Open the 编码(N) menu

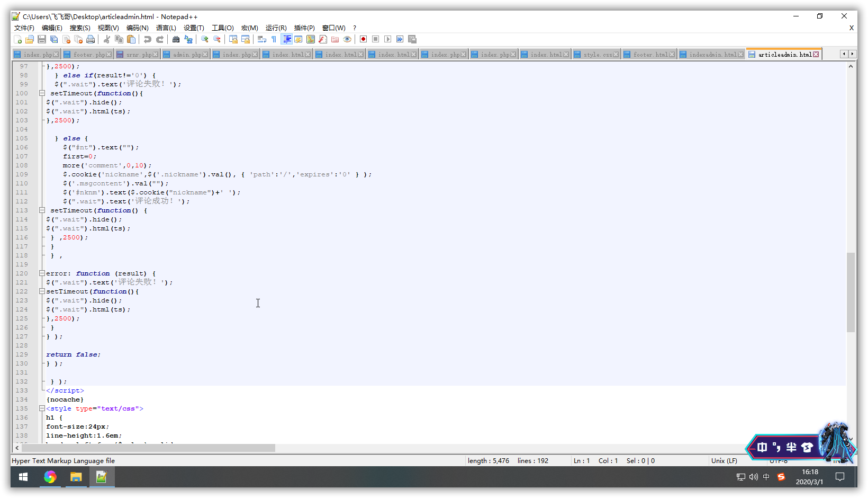137,28
